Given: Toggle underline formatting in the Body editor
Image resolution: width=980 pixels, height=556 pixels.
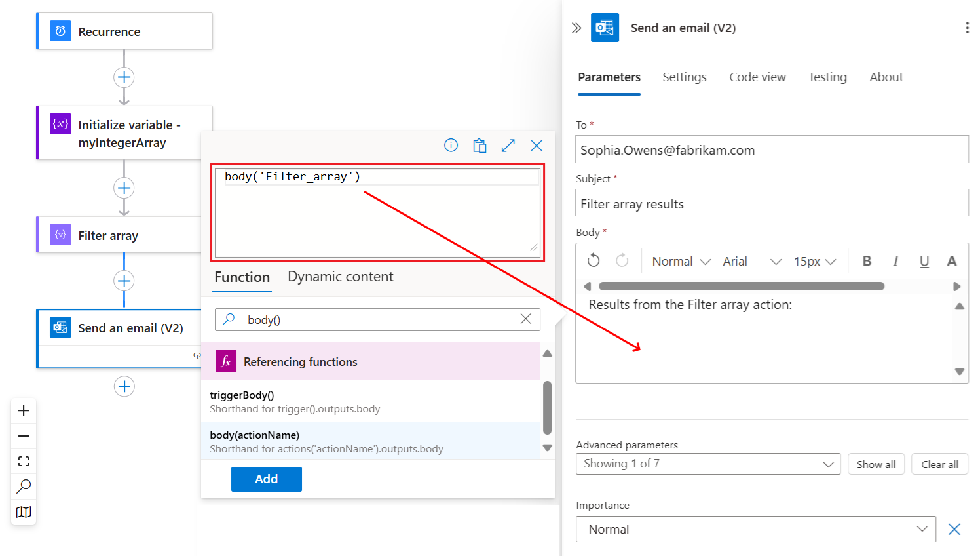Looking at the screenshot, I should coord(924,260).
